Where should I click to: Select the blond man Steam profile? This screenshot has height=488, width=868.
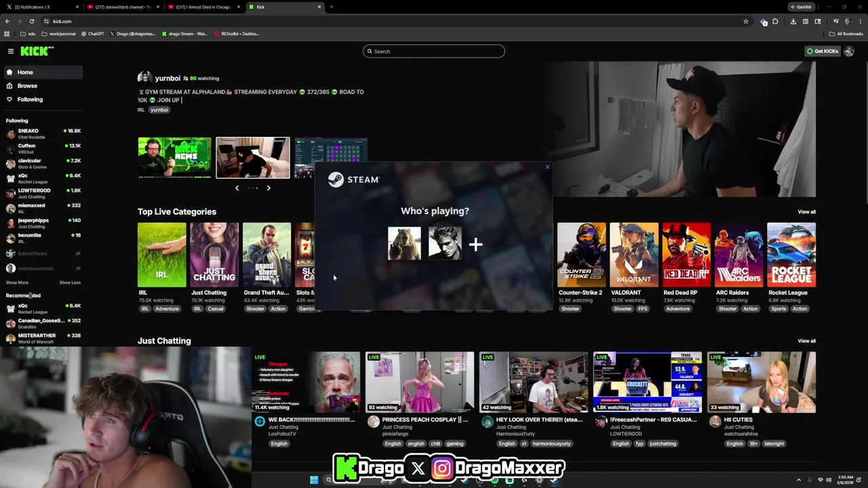click(x=445, y=244)
